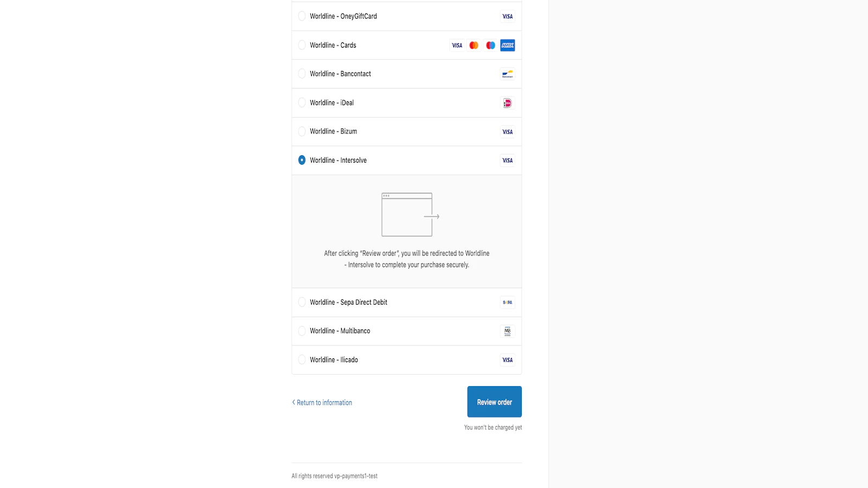Click Visa icon in Ilicado row
This screenshot has width=868, height=488.
tap(507, 359)
